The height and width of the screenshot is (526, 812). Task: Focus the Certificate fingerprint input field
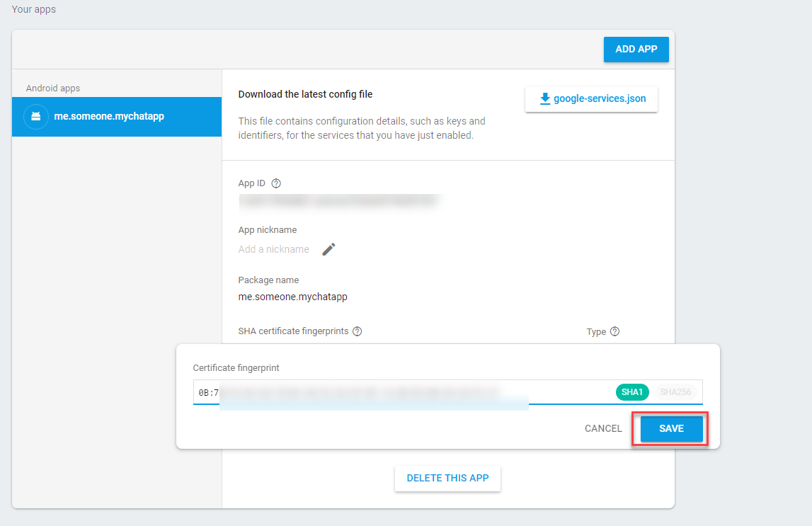click(396, 392)
